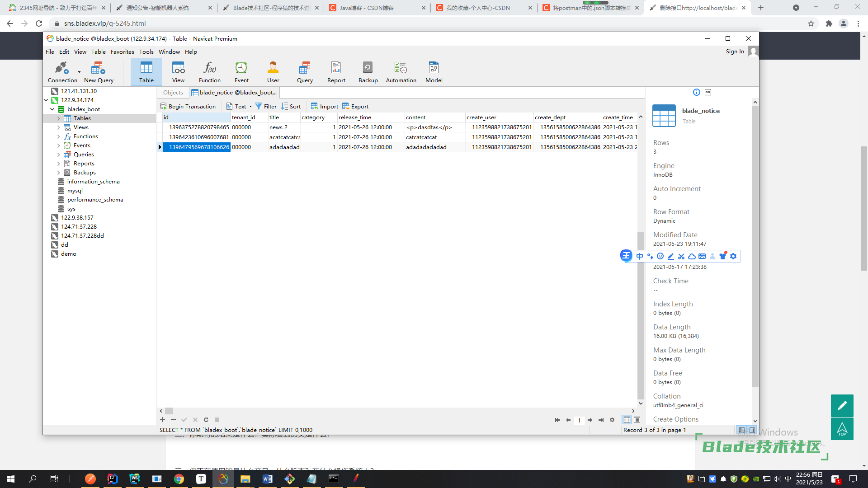This screenshot has height=488, width=868.
Task: Expand the Views node
Action: click(59, 127)
